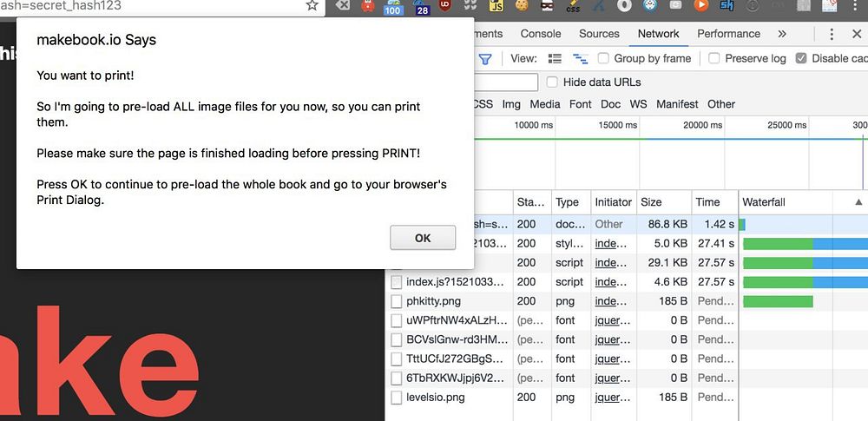Open the extension with badge 100
Viewport: 868px width, 421px height.
pos(393,7)
